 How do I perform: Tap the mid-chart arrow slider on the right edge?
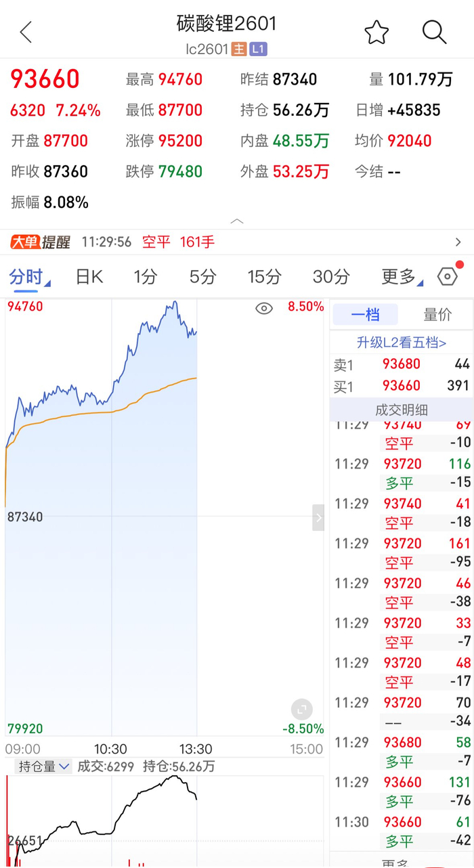point(318,518)
